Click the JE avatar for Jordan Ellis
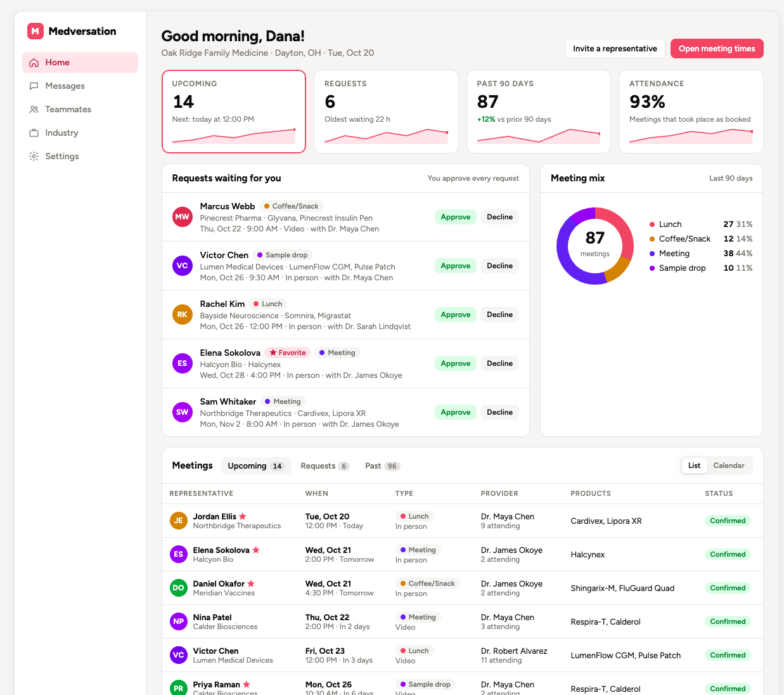Screen dimensions: 784x695 pos(179,521)
